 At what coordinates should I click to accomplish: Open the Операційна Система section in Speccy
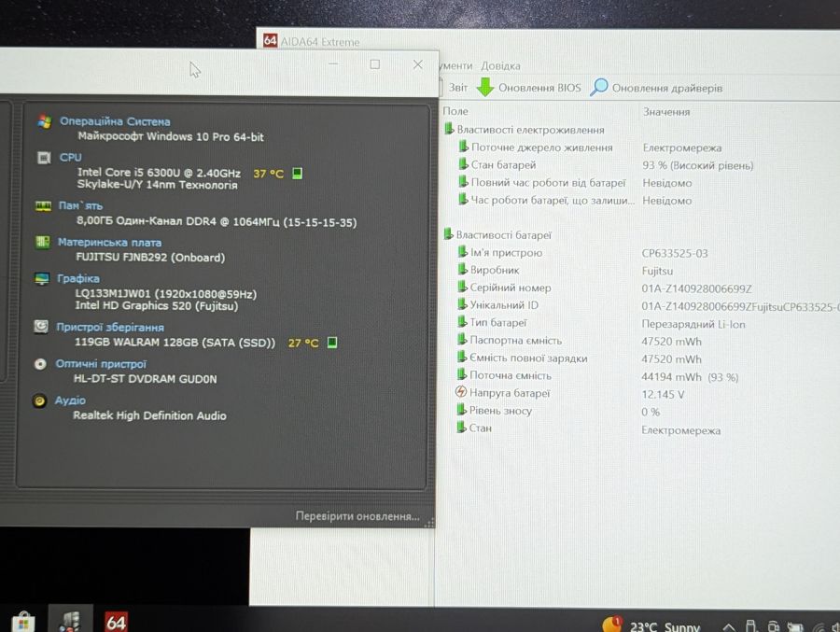115,121
